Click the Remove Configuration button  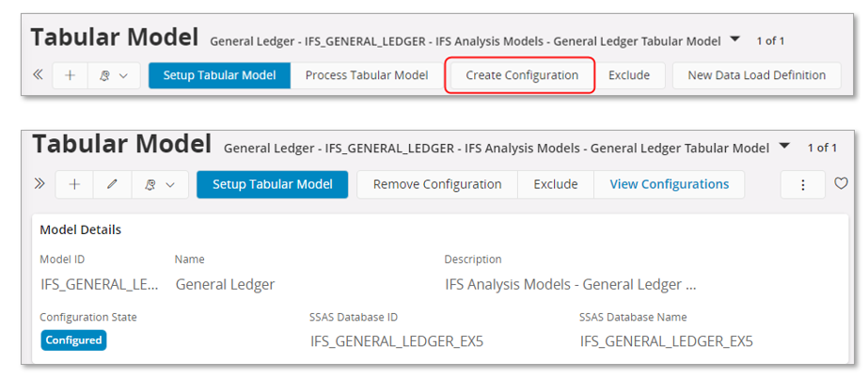437,184
